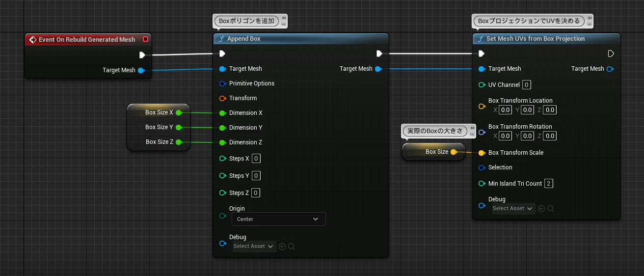644x276 pixels.
Task: Click the Append Box node title
Action: click(244, 39)
